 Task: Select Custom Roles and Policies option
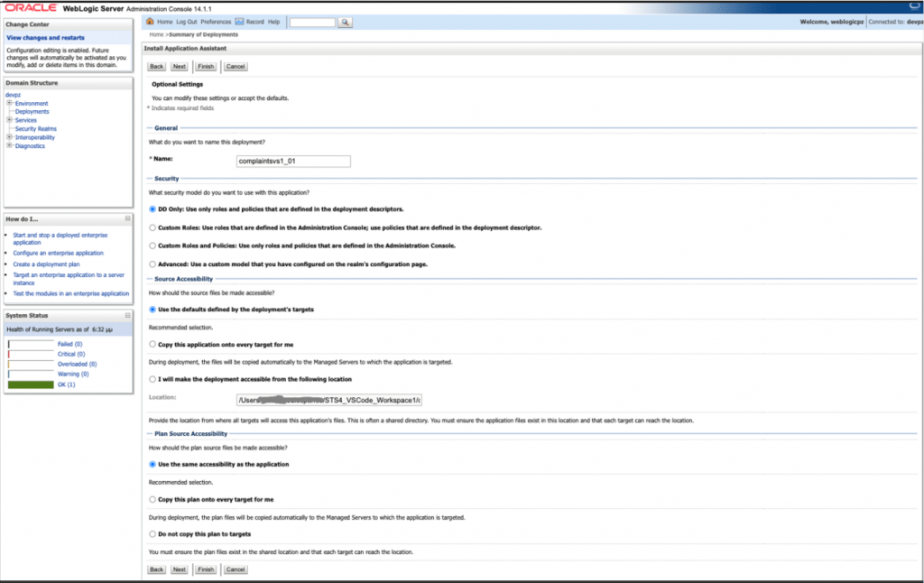click(x=152, y=245)
